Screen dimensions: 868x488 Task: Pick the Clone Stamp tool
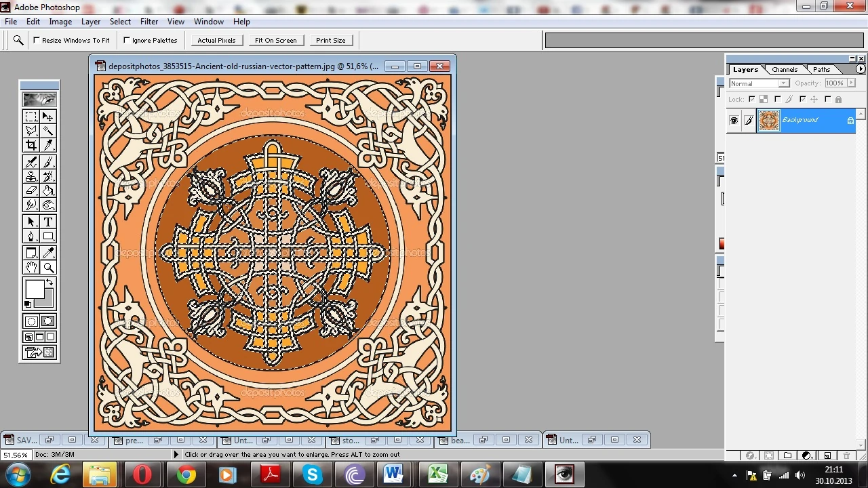coord(31,176)
